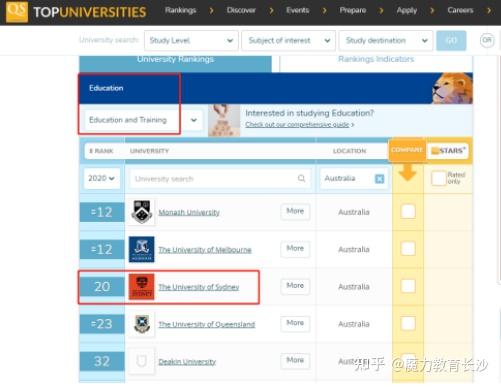
Task: Expand the arrow next to Discover
Action: pyautogui.click(x=271, y=11)
